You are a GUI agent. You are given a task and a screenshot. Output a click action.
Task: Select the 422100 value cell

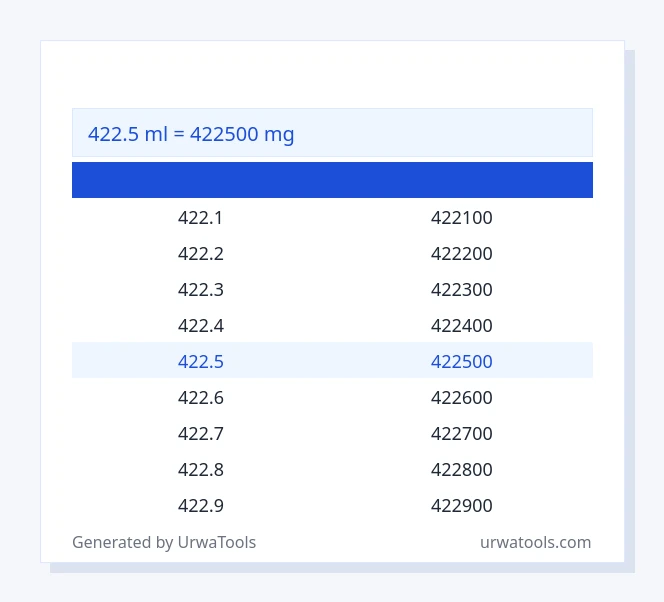[462, 218]
